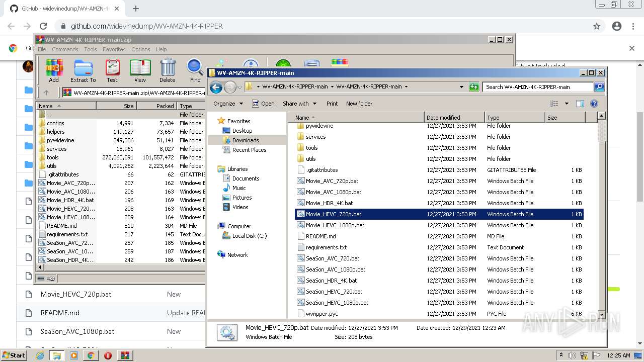Open Explorer help
The image size is (644, 362).
coord(594,104)
